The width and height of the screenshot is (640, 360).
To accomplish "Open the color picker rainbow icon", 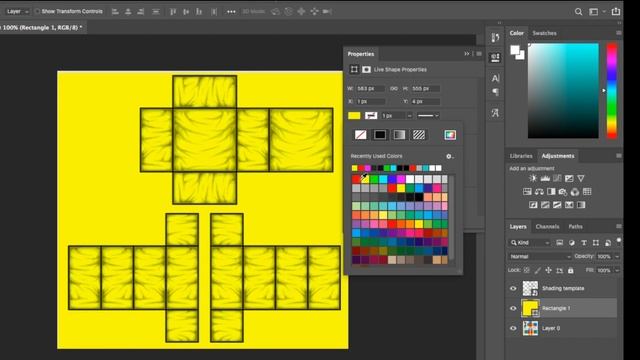I will click(450, 135).
